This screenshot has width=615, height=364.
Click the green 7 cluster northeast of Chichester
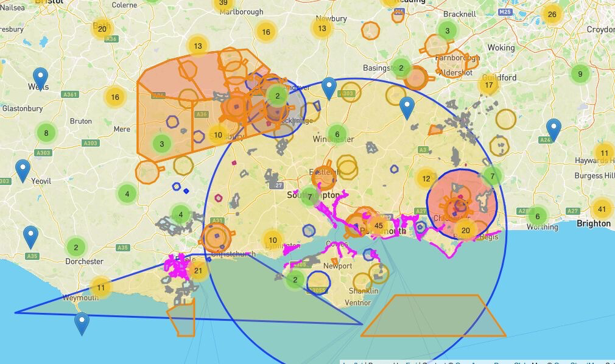tap(493, 176)
